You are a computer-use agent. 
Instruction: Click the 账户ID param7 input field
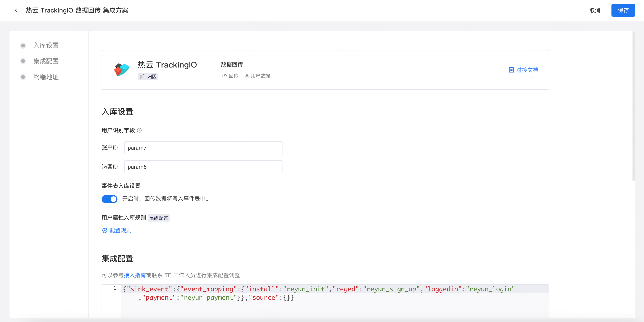click(x=203, y=148)
